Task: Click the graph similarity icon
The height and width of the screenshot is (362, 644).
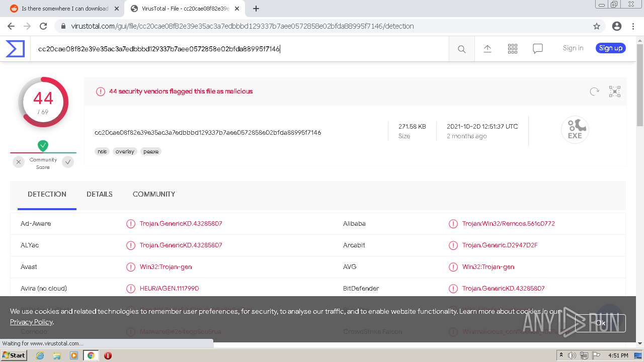Action: [615, 92]
